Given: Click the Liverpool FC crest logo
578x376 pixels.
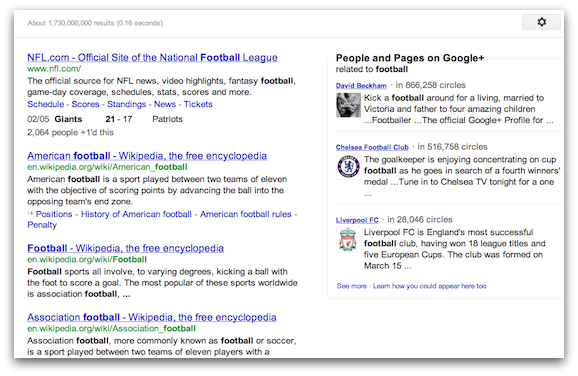Looking at the screenshot, I should click(x=348, y=240).
